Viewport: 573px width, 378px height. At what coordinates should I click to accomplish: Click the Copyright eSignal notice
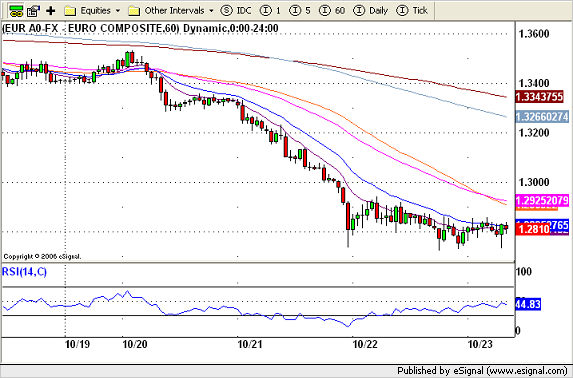click(42, 256)
